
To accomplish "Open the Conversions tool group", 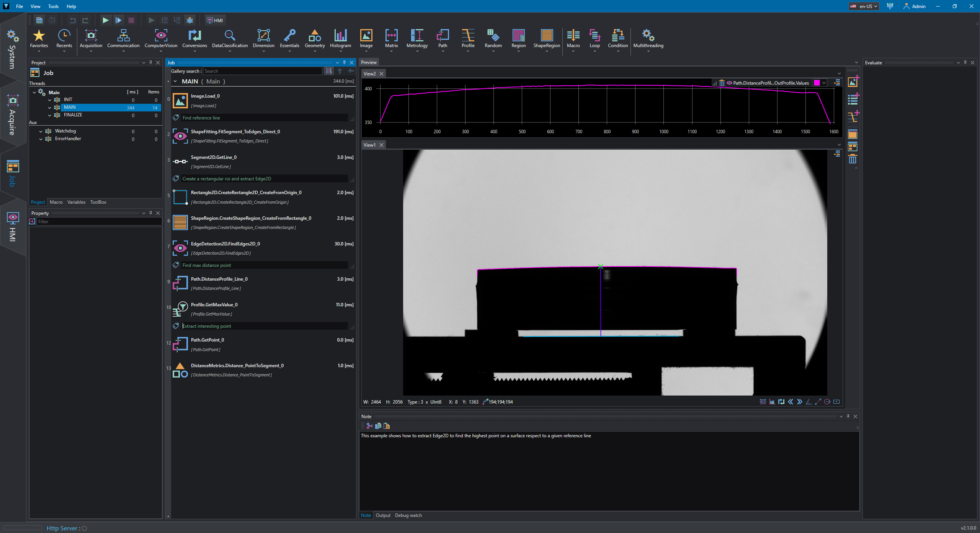I will (x=194, y=40).
